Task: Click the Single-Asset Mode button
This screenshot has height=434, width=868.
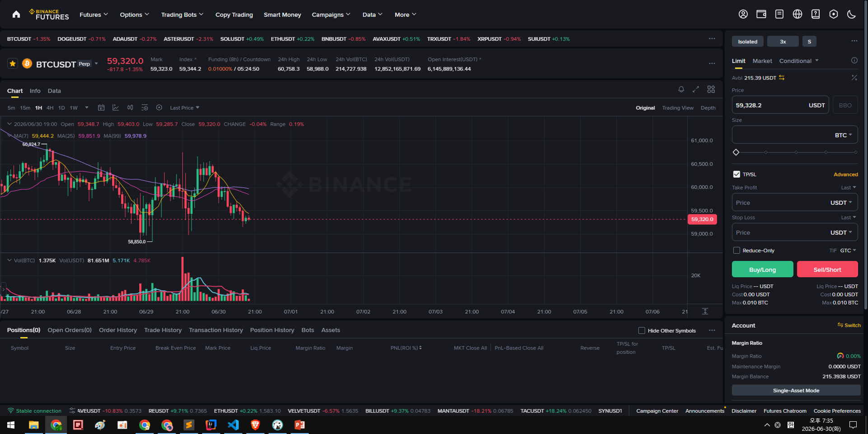Action: click(796, 390)
